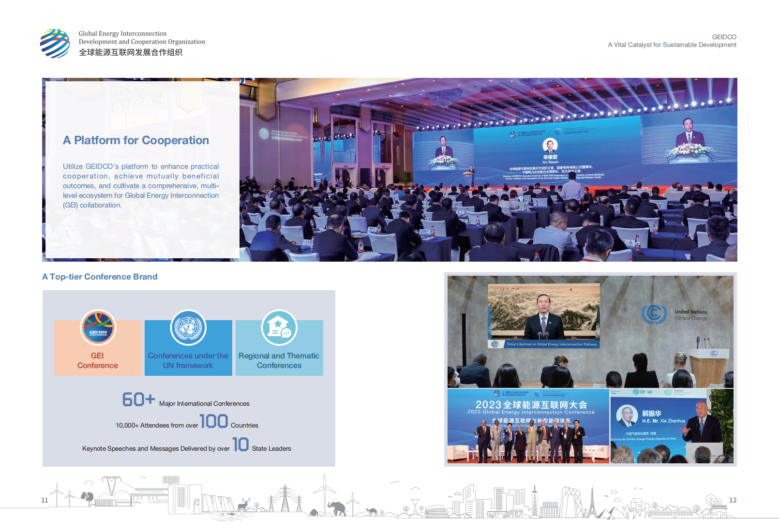Click the United Nations emblem icon

tap(188, 327)
